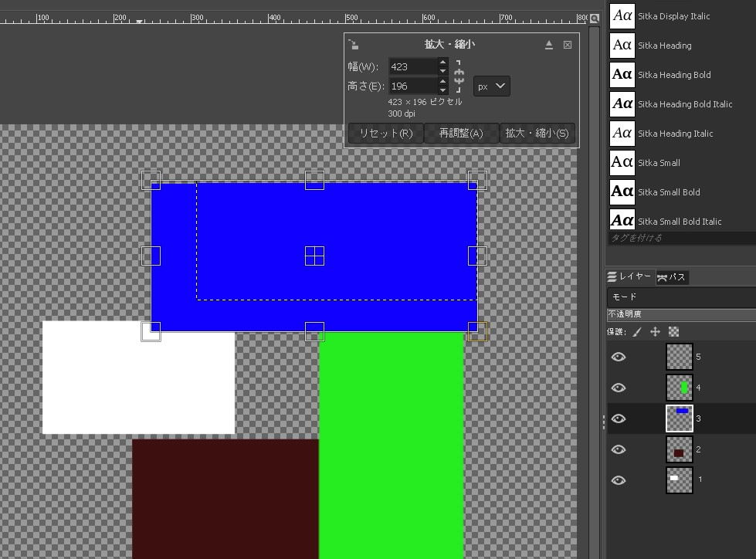This screenshot has width=756, height=559.
Task: Select the layer 5 thumbnail
Action: pos(680,357)
